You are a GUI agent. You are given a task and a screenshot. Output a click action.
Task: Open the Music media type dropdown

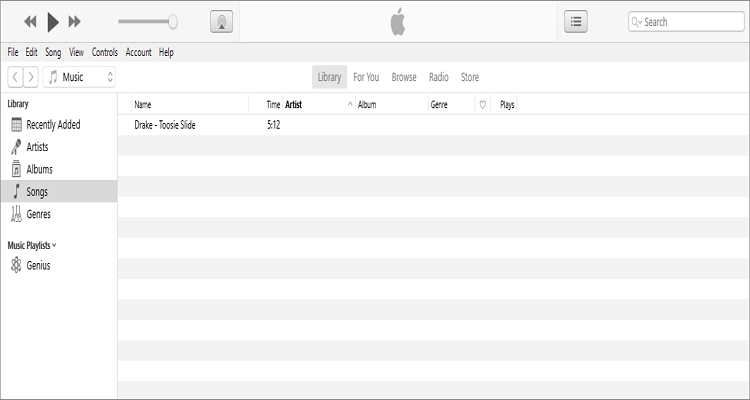coord(79,77)
